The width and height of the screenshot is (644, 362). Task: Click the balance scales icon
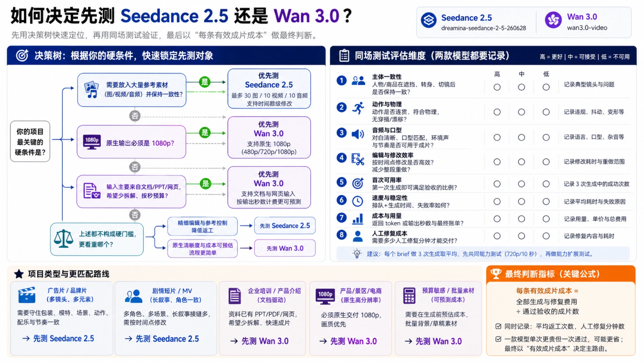(x=63, y=238)
